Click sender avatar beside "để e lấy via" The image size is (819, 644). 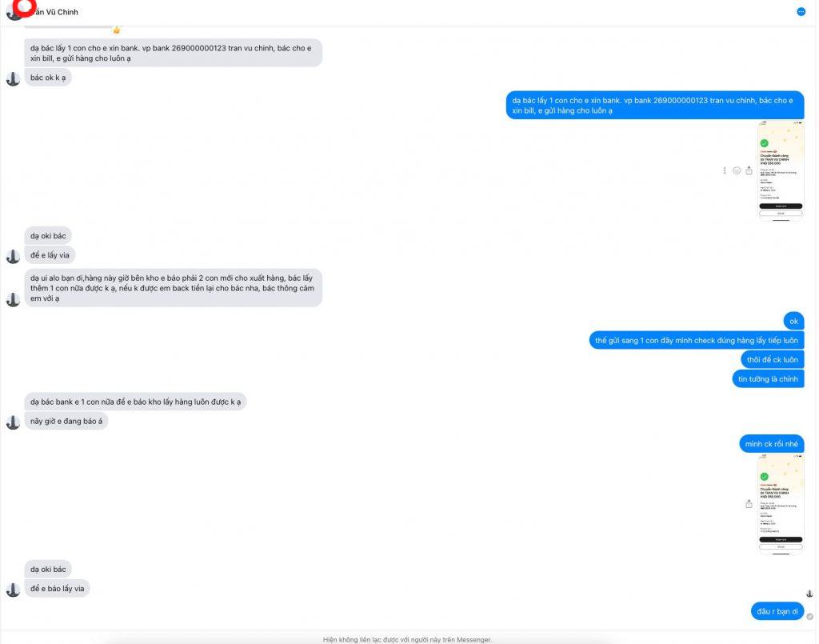tap(13, 257)
